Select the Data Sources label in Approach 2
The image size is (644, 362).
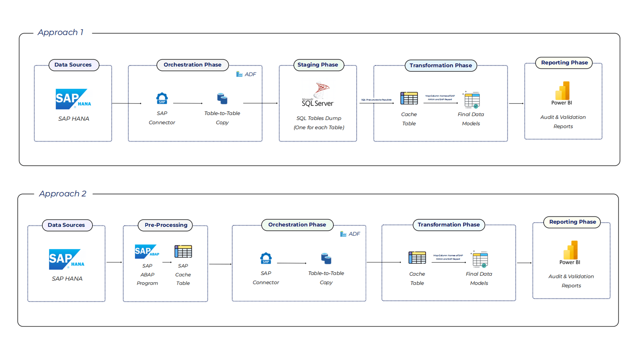[x=67, y=225]
